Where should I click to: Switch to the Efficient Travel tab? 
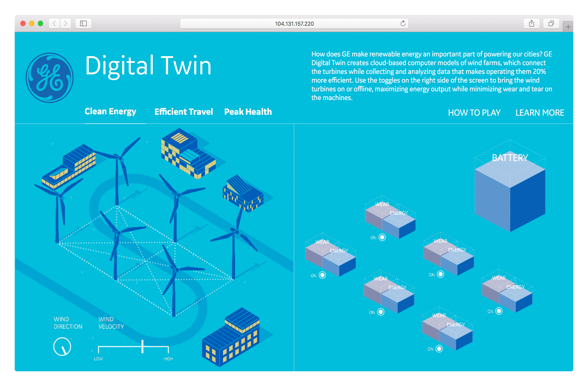point(183,112)
